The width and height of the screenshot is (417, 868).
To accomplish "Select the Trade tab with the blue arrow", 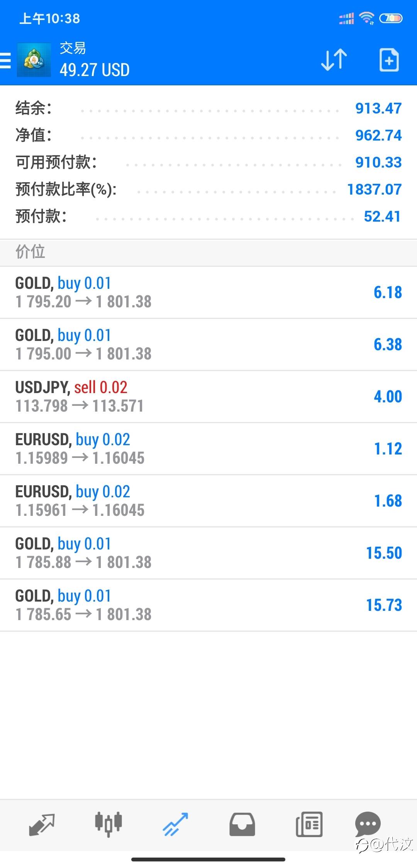I will tap(175, 824).
